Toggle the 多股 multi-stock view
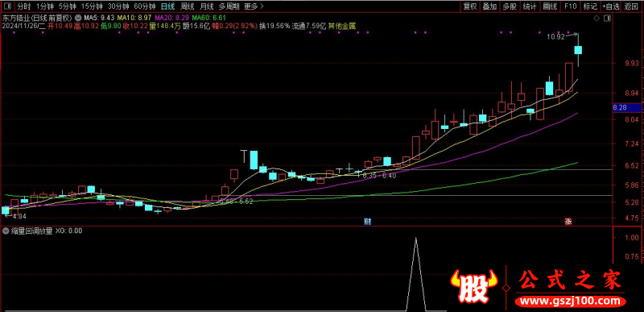Viewport: 644px width, 312px height. [510, 6]
